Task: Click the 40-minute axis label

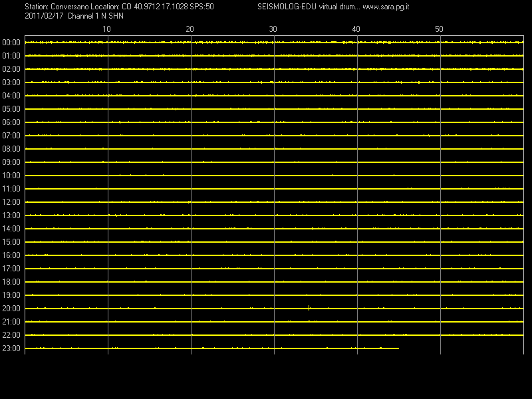Action: coord(356,29)
